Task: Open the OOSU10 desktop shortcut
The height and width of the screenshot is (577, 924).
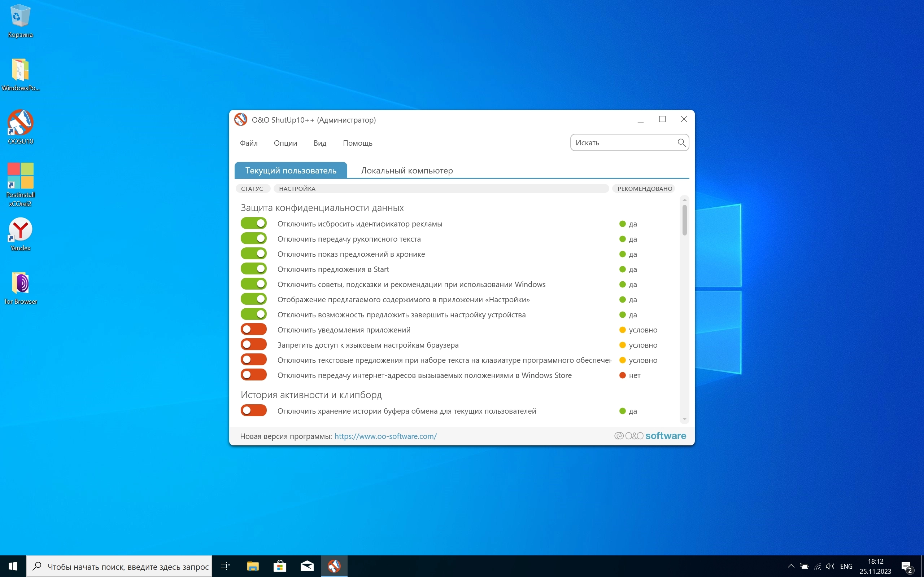Action: [21, 123]
